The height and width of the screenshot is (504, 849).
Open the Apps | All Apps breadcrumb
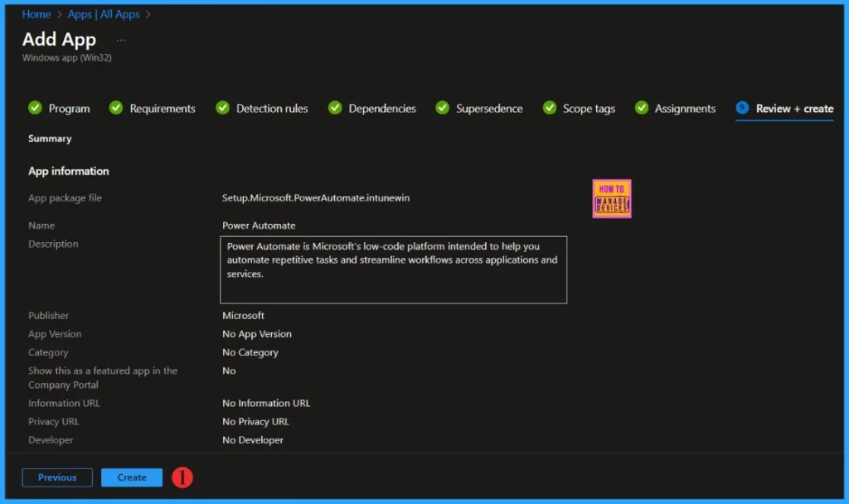coord(104,15)
